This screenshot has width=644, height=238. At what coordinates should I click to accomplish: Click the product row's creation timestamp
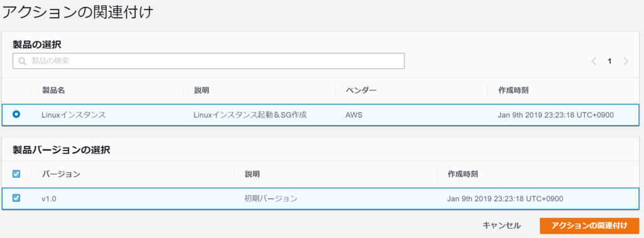point(556,115)
